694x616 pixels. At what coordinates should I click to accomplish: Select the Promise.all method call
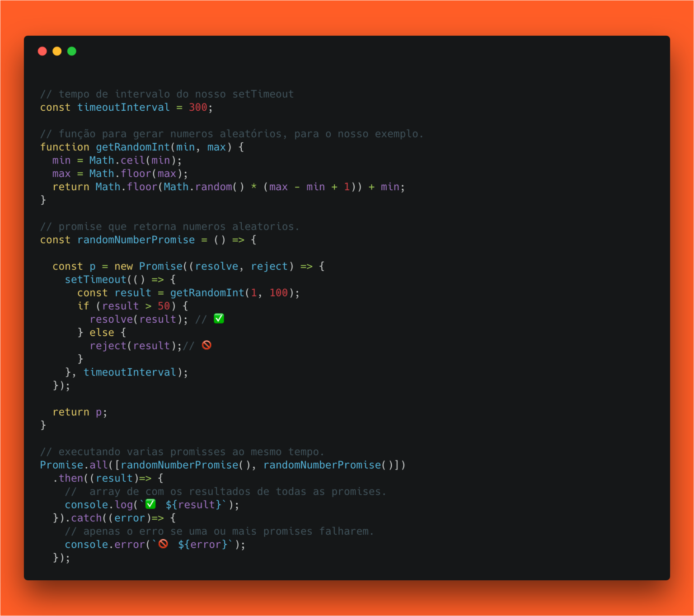[x=73, y=465]
